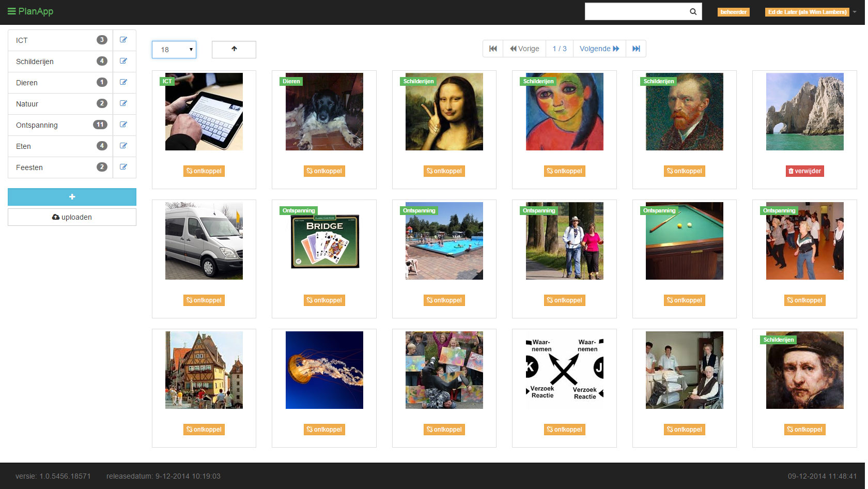Go to next page via Volgende

coord(599,49)
